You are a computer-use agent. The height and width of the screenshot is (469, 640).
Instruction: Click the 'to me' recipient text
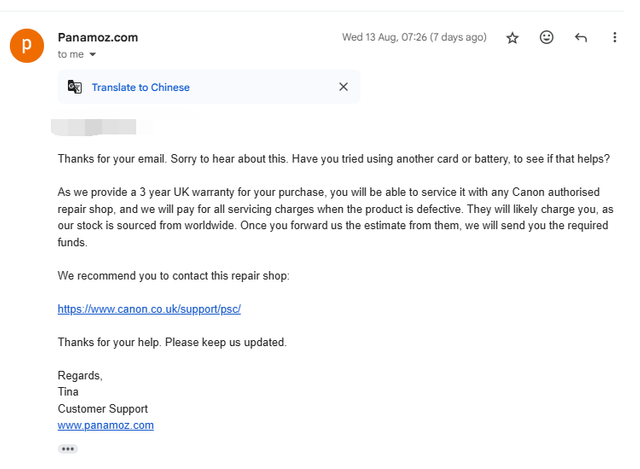[x=71, y=54]
